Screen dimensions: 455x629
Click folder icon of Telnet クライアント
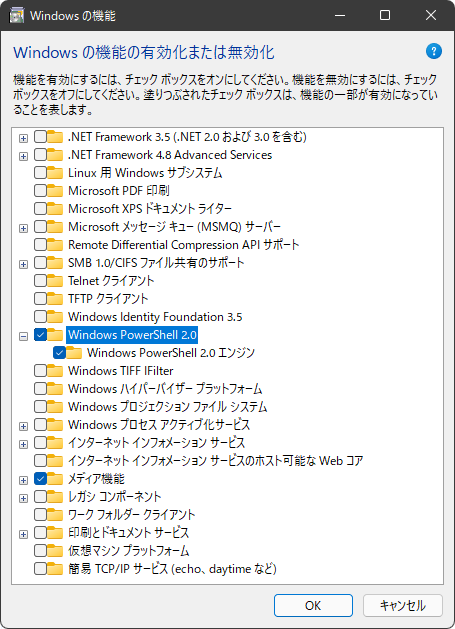click(55, 281)
